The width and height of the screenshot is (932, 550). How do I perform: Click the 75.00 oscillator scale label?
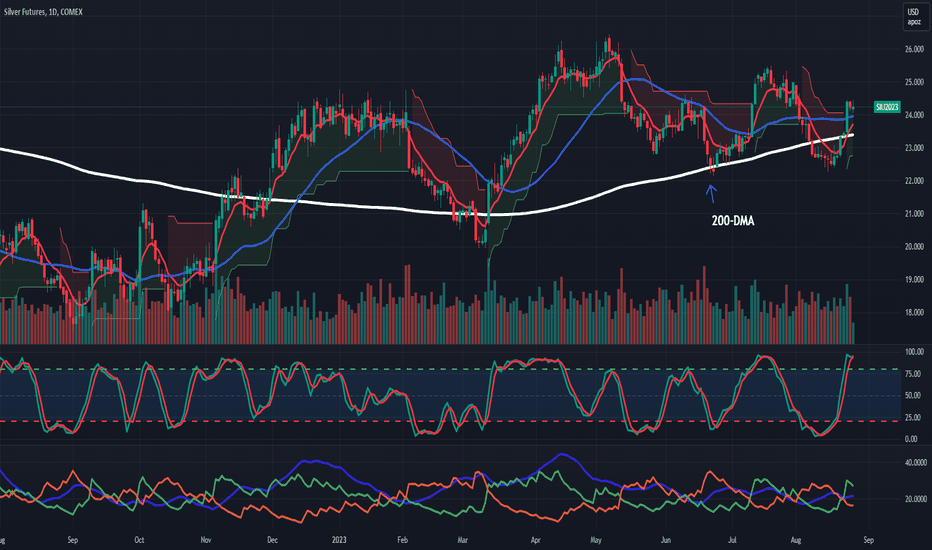(x=913, y=374)
